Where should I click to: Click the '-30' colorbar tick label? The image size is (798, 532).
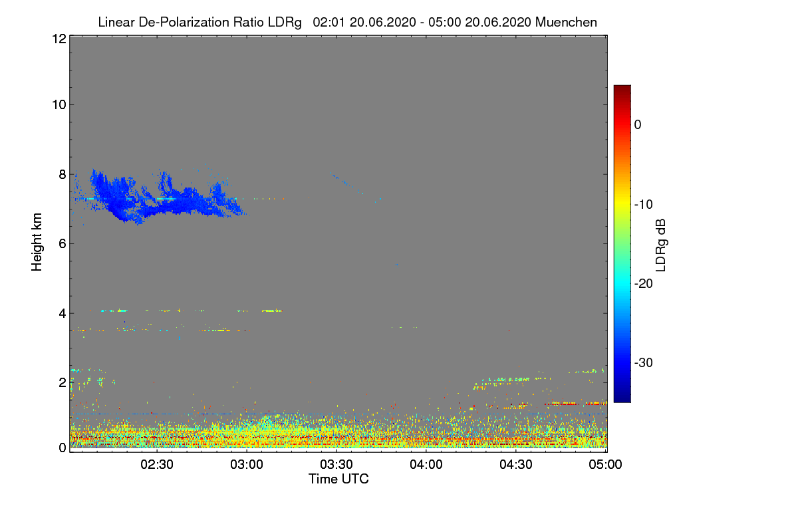(644, 363)
